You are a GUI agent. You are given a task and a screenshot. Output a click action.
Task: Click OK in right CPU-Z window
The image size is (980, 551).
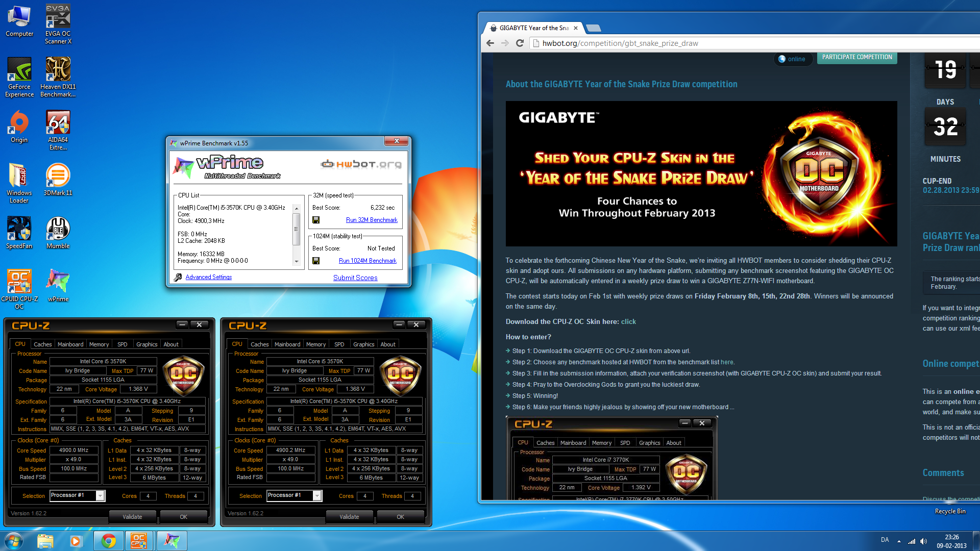401,517
